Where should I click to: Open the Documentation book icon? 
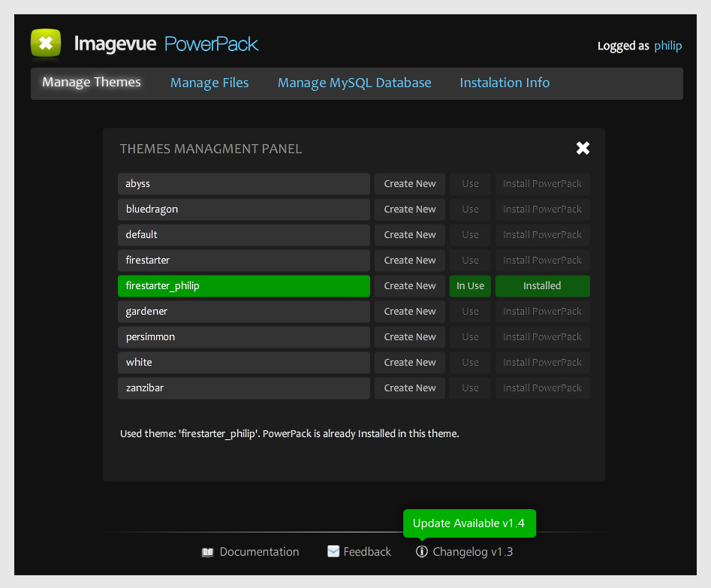[208, 552]
